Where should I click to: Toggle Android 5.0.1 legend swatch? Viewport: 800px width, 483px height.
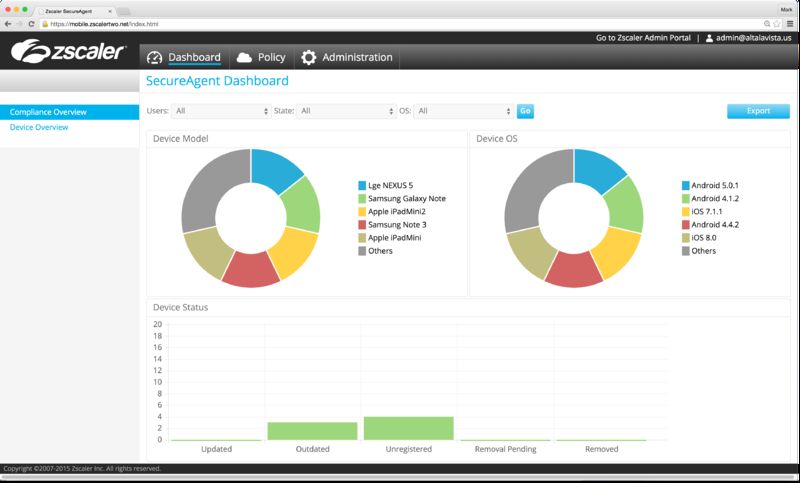tap(686, 186)
